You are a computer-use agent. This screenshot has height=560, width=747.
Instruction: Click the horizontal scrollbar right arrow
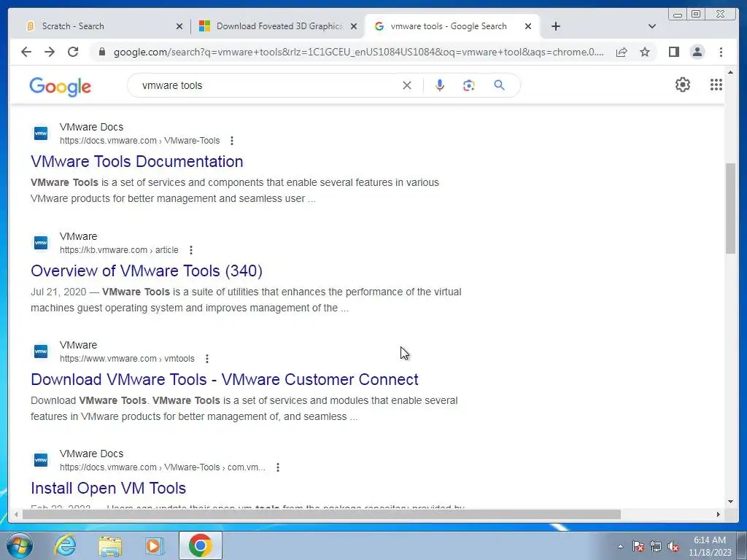(719, 514)
